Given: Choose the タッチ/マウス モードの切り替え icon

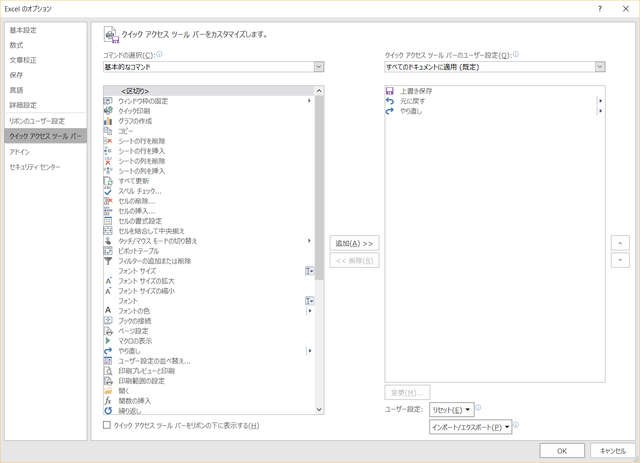Looking at the screenshot, I should [x=108, y=241].
